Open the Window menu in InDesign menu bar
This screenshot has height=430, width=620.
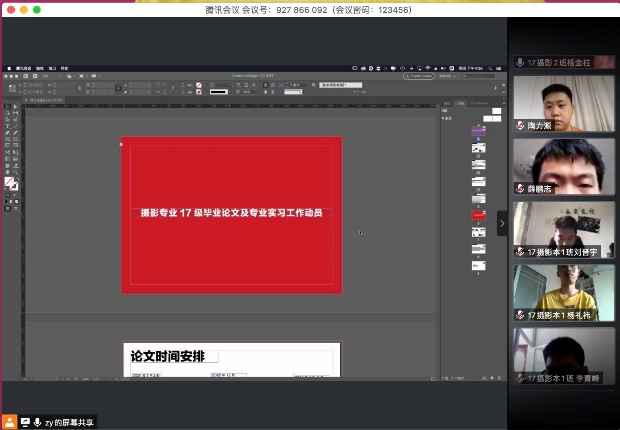pyautogui.click(x=52, y=68)
